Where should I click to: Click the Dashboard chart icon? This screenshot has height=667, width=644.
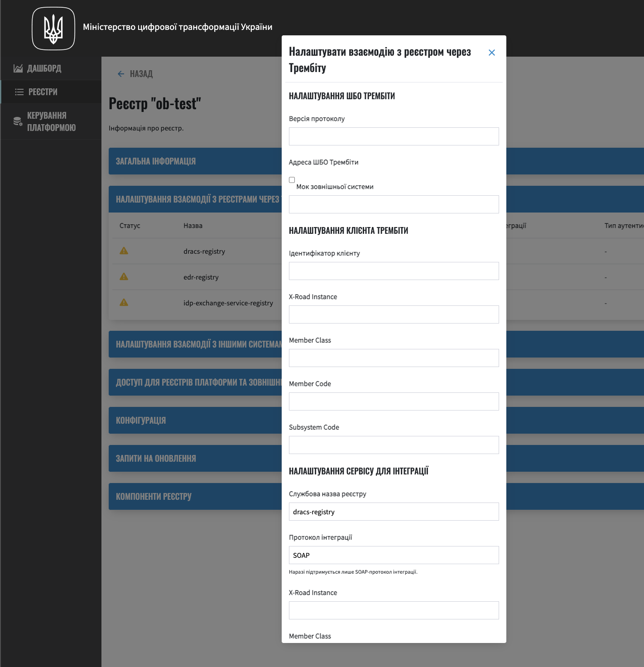tap(18, 68)
